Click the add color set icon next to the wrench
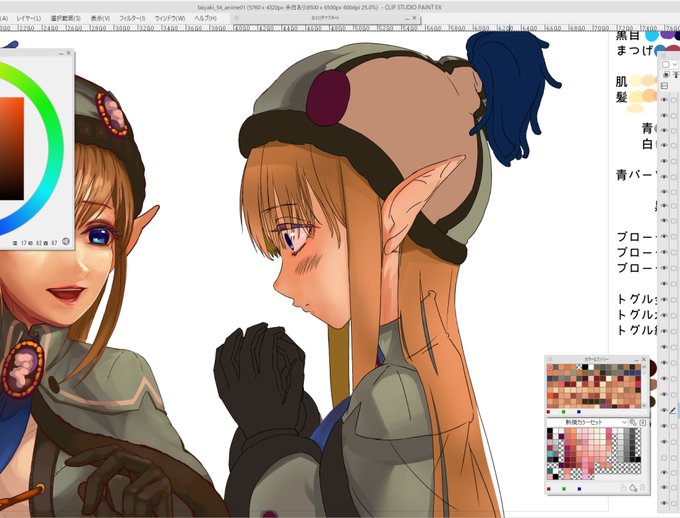The height and width of the screenshot is (518, 680). [642, 423]
